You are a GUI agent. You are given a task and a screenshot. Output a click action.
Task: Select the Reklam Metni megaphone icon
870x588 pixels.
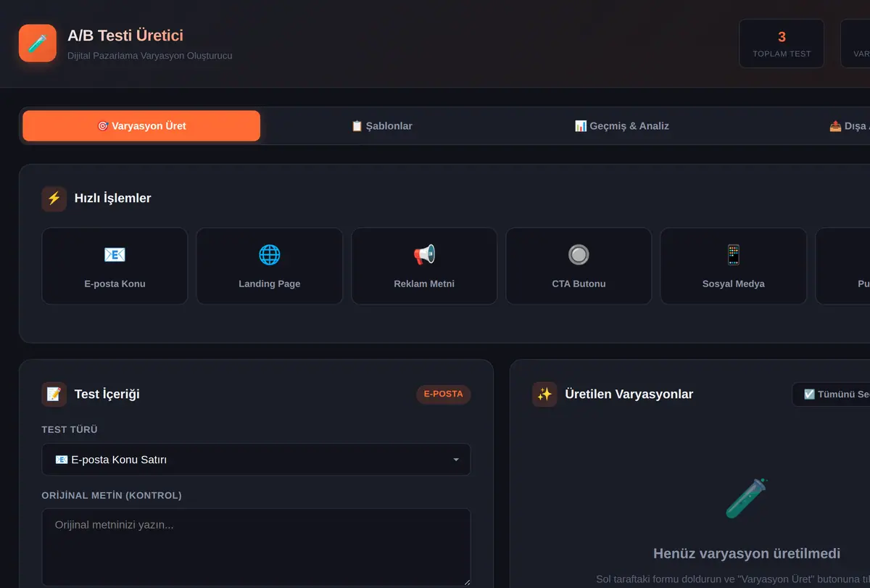424,254
